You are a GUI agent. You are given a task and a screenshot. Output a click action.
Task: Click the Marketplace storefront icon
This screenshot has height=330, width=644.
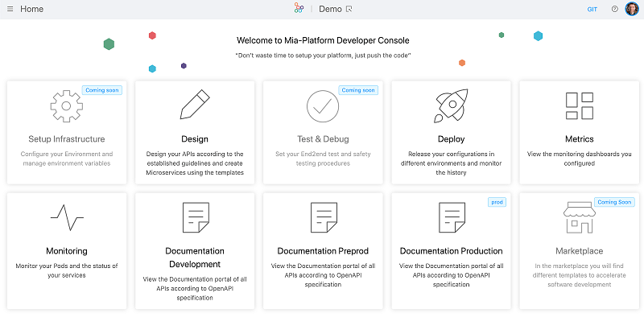coord(579,217)
